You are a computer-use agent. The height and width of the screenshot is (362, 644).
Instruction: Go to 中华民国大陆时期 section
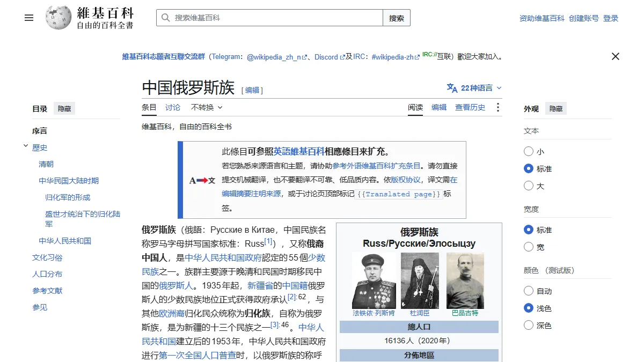pos(69,181)
